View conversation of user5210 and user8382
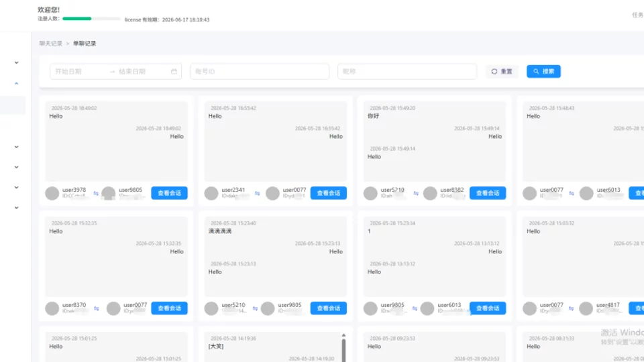The image size is (644, 362). point(488,193)
